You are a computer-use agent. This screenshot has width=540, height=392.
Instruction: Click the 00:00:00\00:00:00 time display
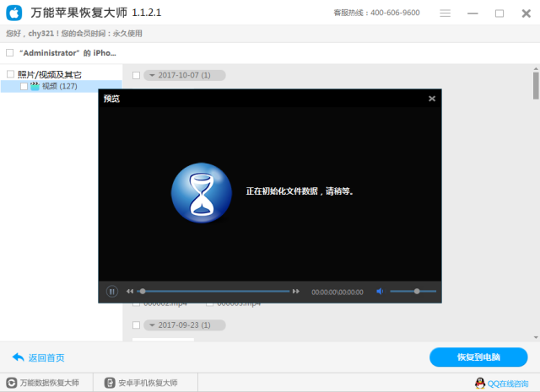point(337,293)
